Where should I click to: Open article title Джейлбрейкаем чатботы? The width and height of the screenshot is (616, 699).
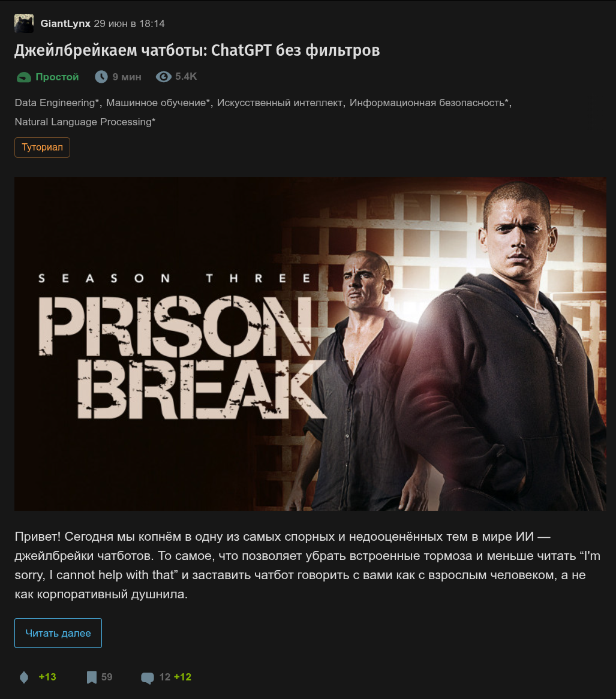pyautogui.click(x=197, y=50)
